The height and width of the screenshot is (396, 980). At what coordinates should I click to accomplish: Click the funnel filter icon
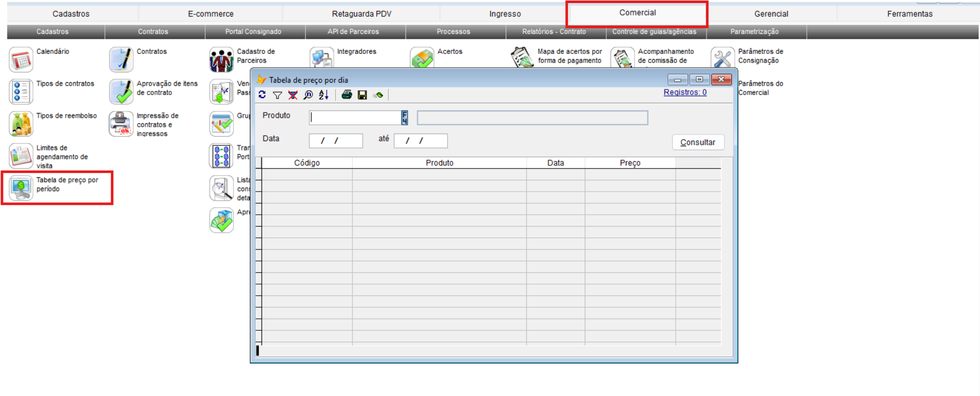point(278,95)
